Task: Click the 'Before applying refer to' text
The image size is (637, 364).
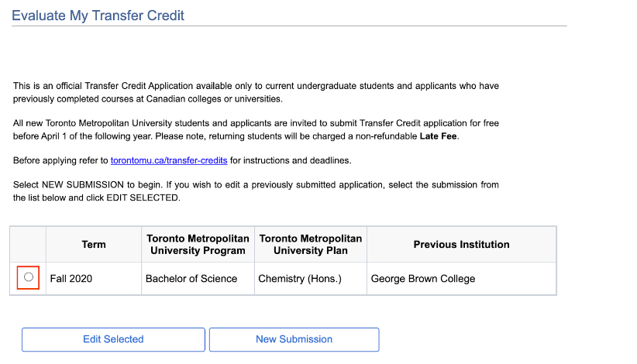Action: [61, 160]
